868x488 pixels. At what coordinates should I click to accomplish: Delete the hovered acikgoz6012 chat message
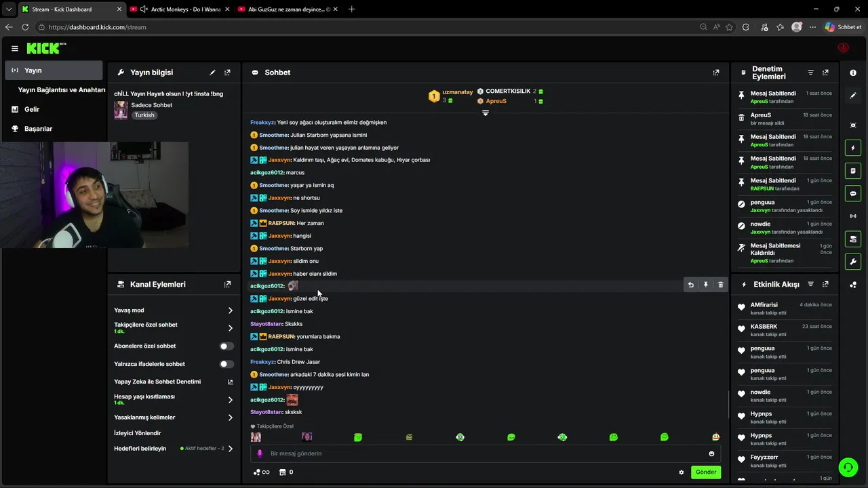click(x=720, y=285)
